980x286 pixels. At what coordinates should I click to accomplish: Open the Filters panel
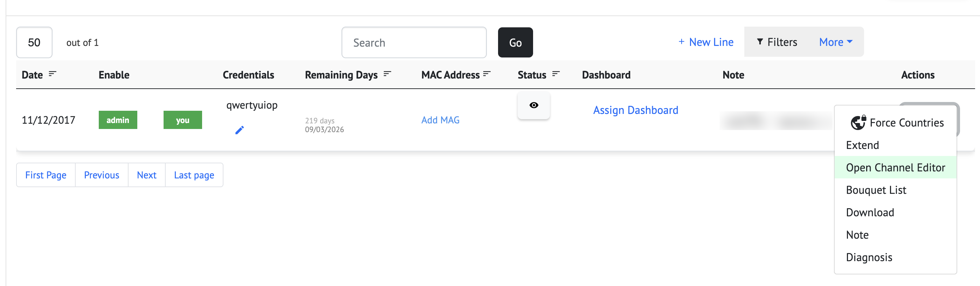click(x=777, y=42)
